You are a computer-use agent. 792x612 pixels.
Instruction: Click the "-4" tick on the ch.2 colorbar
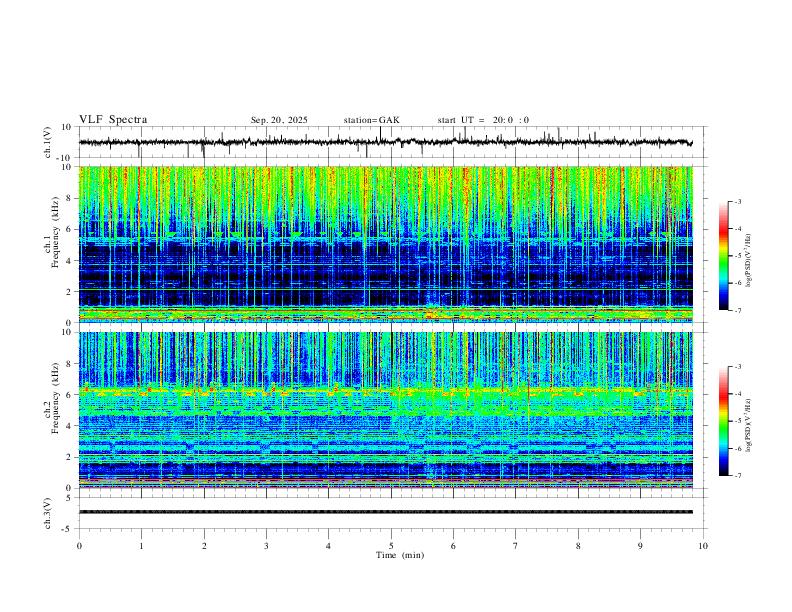click(737, 394)
